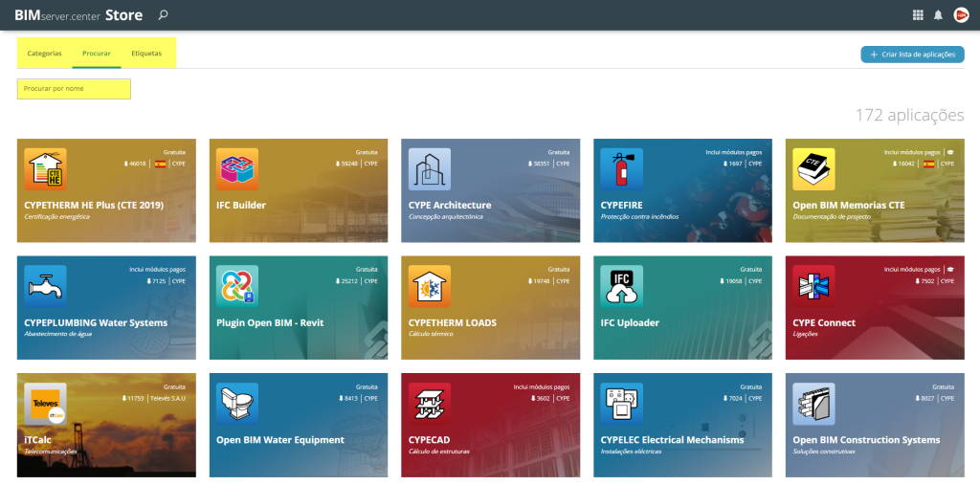Open the apps grid menu icon

pyautogui.click(x=918, y=15)
